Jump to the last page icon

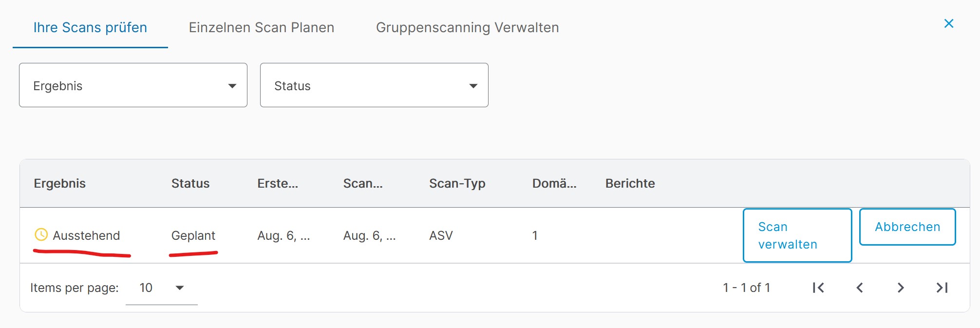click(942, 288)
